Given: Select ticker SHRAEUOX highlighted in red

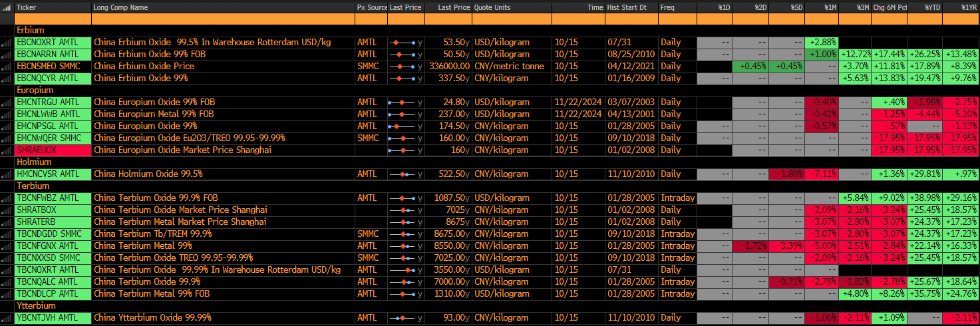Looking at the screenshot, I should point(53,150).
